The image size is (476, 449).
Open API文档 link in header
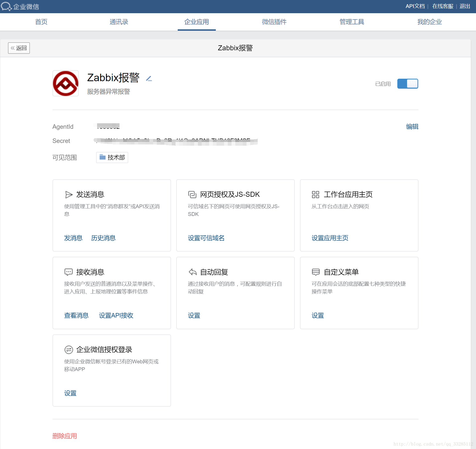(415, 6)
